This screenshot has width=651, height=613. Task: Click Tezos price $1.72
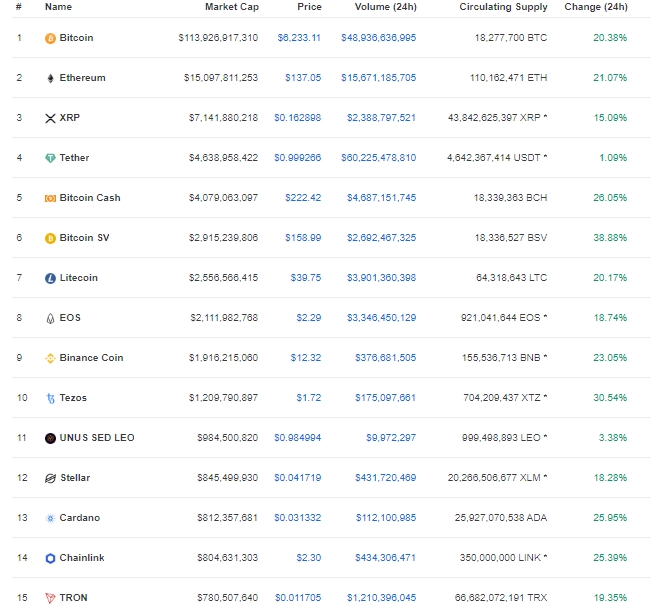308,398
